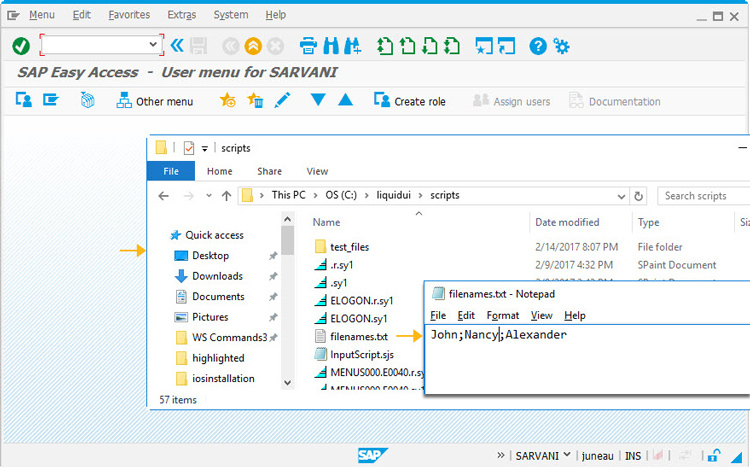Sort by Date modified column header
The height and width of the screenshot is (467, 750).
click(567, 222)
